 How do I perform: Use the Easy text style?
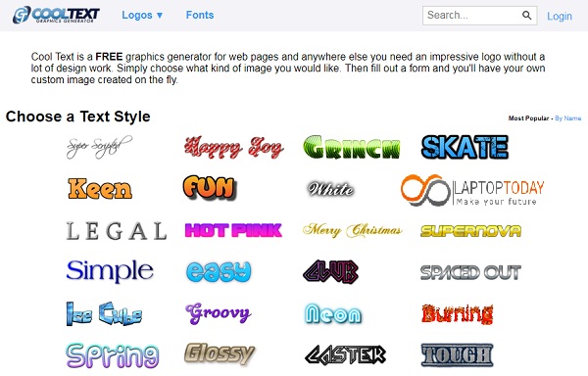tap(219, 271)
